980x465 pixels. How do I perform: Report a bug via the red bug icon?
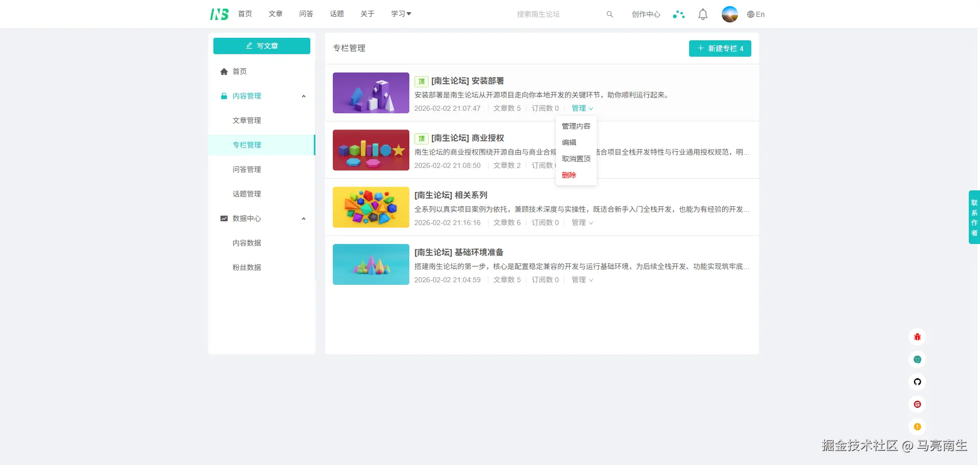[x=917, y=337]
